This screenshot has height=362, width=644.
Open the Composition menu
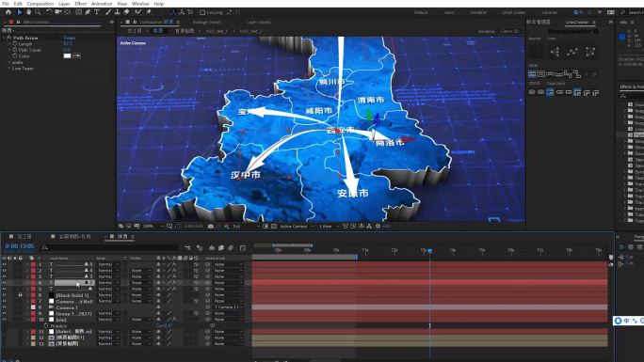click(40, 3)
